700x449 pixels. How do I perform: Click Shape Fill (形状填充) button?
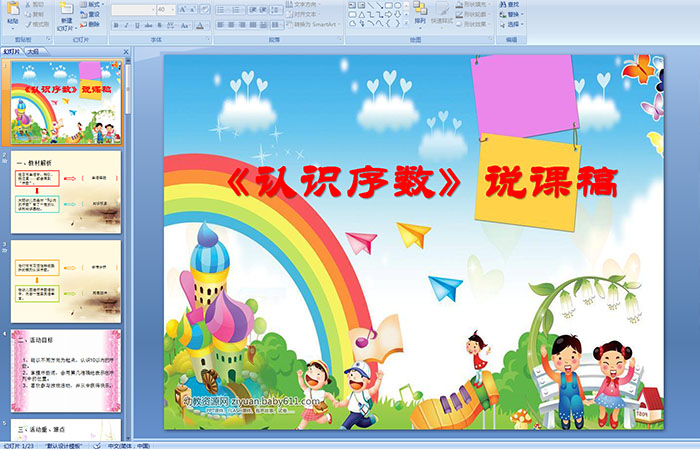tap(475, 5)
